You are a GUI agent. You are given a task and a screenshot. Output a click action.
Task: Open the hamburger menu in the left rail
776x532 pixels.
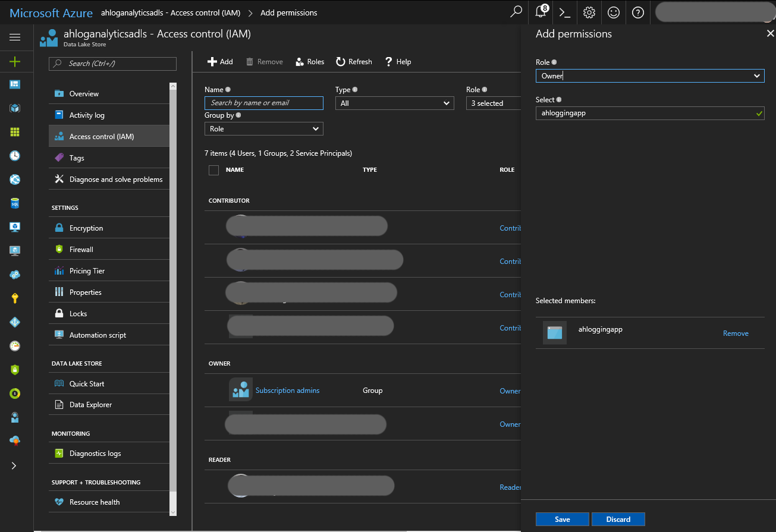tap(15, 37)
